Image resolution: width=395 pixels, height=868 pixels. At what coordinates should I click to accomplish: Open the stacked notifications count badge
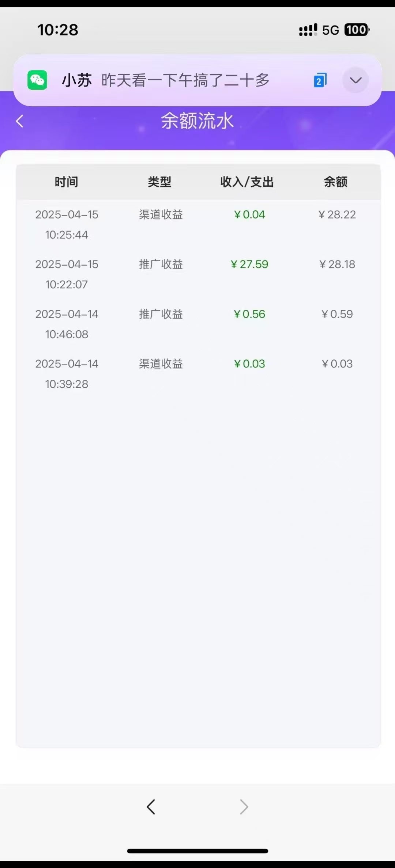tap(320, 80)
